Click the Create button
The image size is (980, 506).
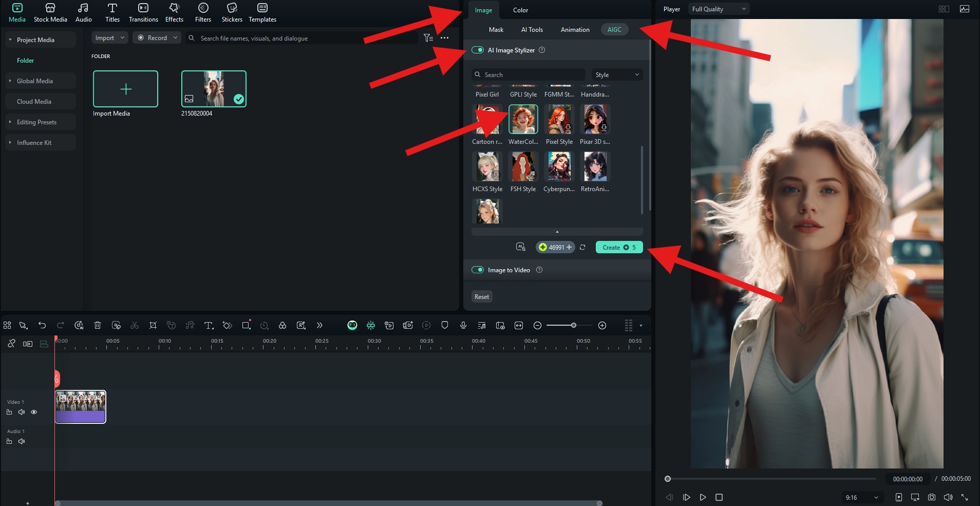(619, 247)
